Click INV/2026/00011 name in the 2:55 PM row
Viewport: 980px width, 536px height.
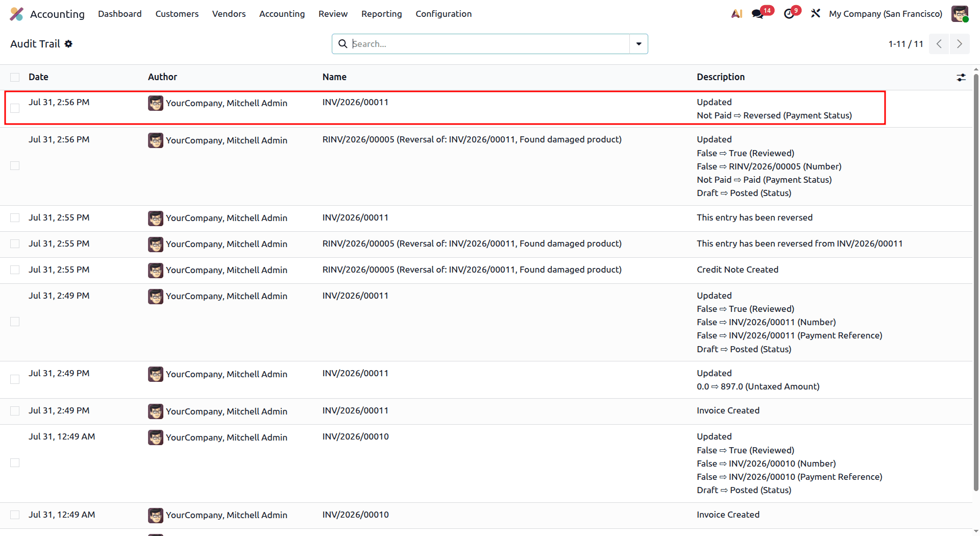pos(355,217)
